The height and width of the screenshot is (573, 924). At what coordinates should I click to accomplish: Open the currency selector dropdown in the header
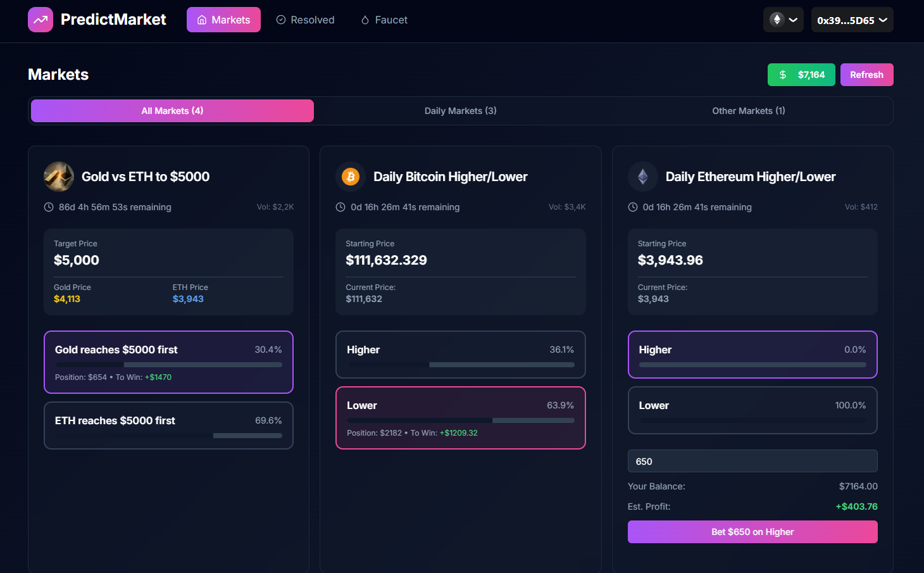click(x=783, y=20)
